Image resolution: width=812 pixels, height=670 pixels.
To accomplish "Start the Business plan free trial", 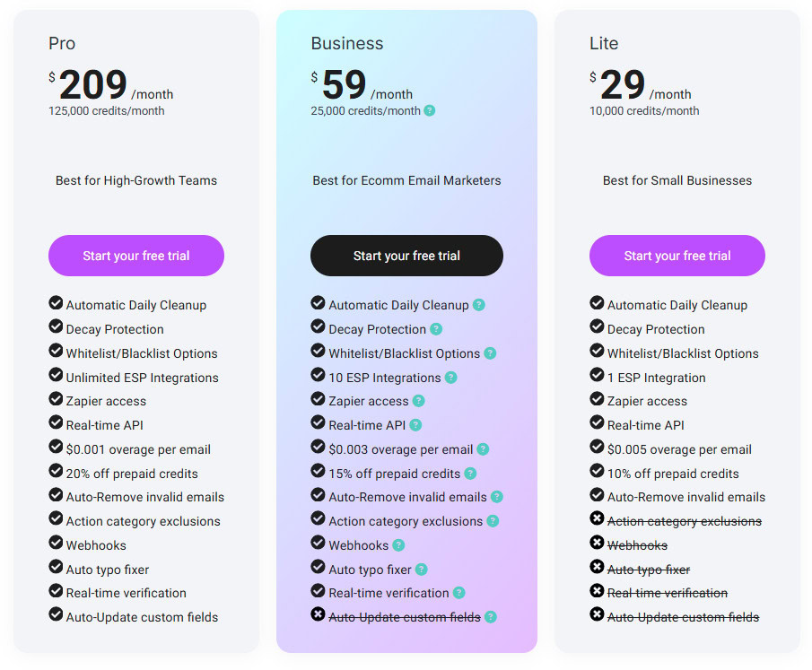I will [x=406, y=256].
